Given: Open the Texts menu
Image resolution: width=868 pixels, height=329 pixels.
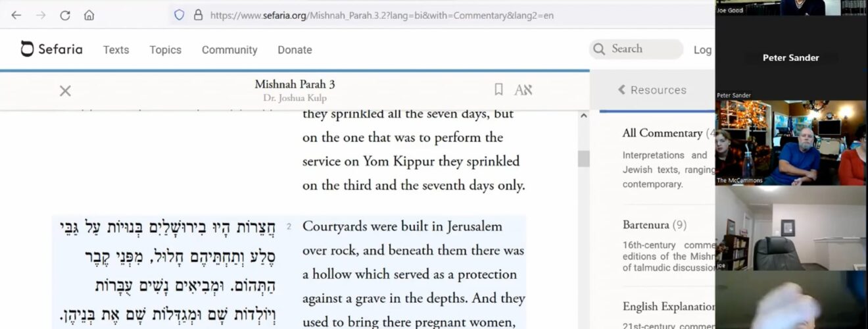Looking at the screenshot, I should point(116,50).
